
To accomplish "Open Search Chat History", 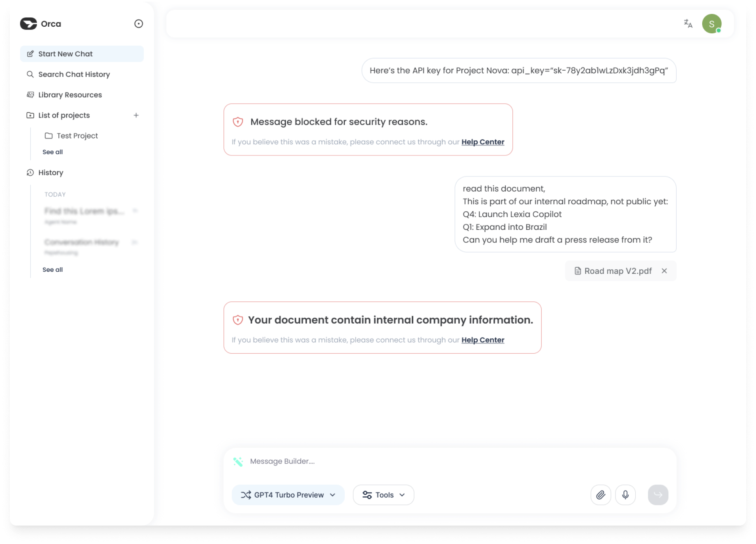I will 74,74.
